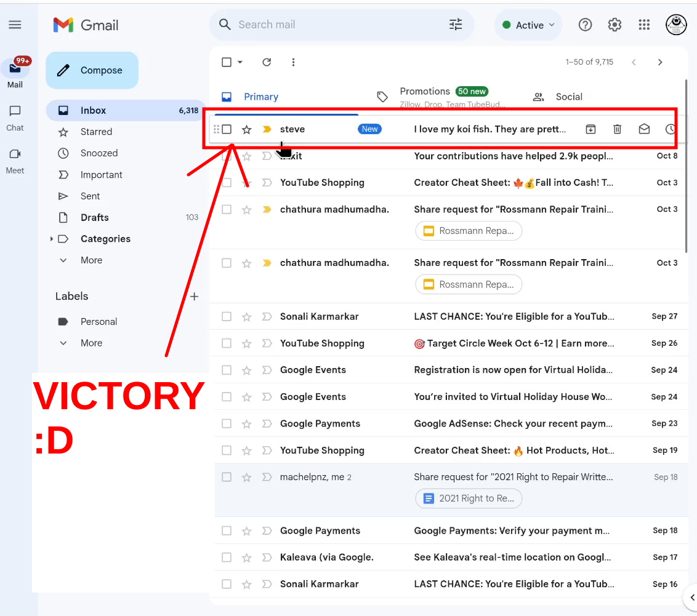Screen dimensions: 697x616
Task: Go to the newer page arrow
Action: [634, 62]
